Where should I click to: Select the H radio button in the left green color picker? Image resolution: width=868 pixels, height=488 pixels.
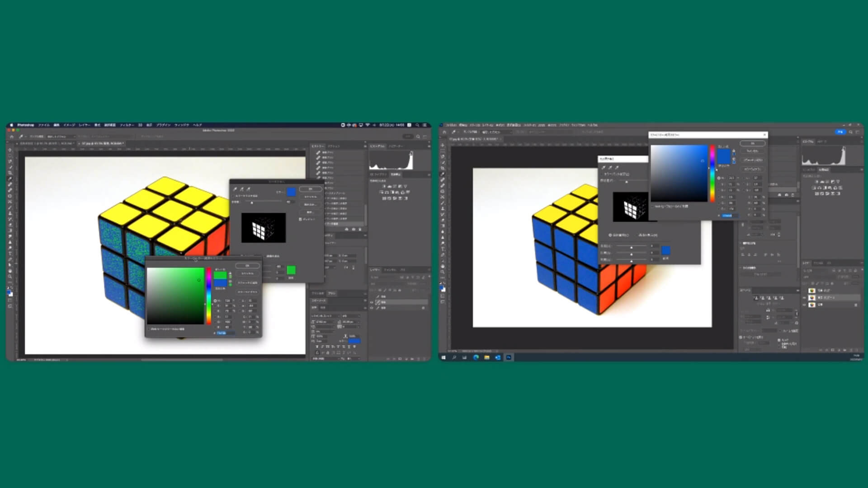click(x=215, y=300)
